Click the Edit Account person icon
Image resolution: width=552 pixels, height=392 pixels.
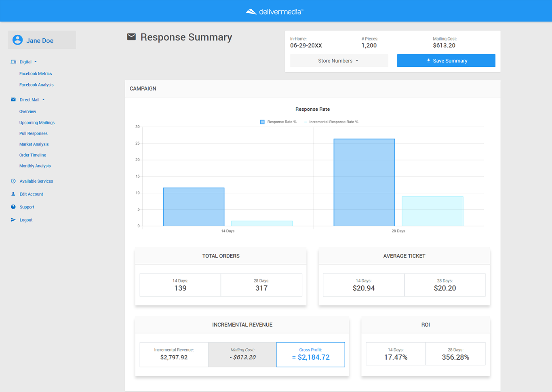pyautogui.click(x=13, y=194)
